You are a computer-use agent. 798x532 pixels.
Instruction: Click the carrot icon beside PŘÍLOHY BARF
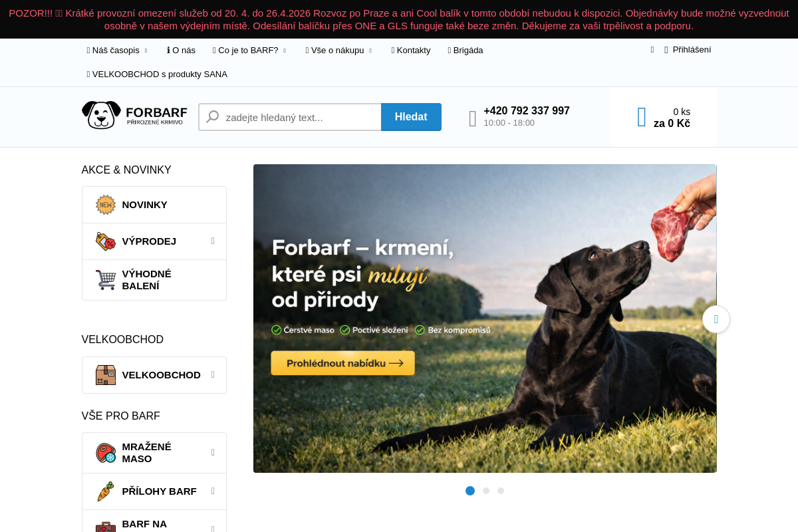104,491
